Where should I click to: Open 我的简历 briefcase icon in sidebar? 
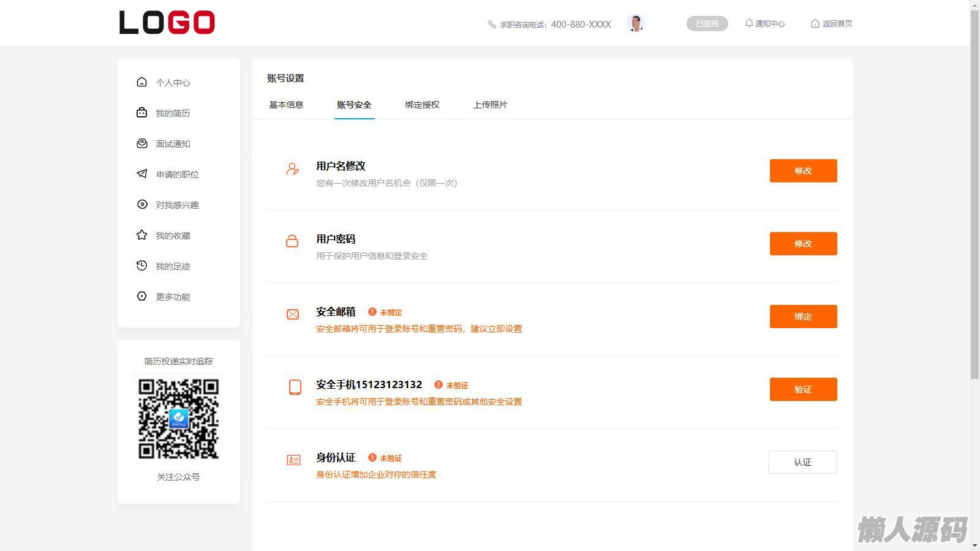click(141, 113)
